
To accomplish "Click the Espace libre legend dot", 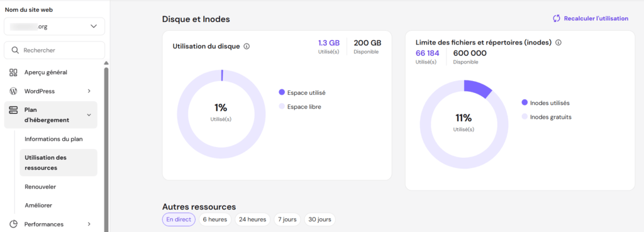I will coord(282,107).
